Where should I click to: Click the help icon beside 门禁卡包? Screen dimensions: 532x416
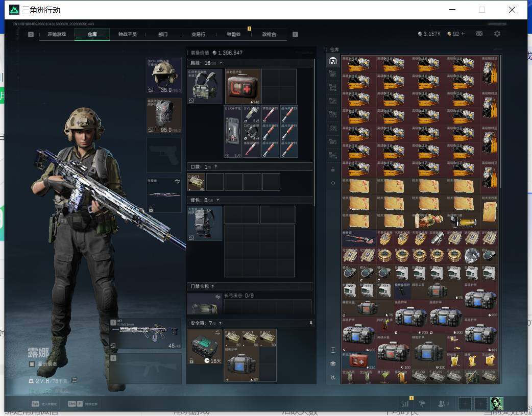[x=213, y=286]
